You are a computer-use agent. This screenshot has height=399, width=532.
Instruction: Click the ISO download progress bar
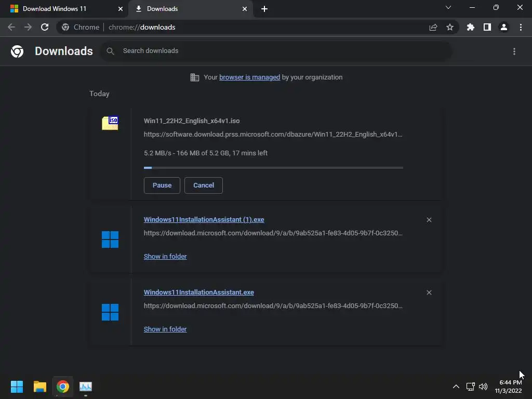click(x=273, y=168)
